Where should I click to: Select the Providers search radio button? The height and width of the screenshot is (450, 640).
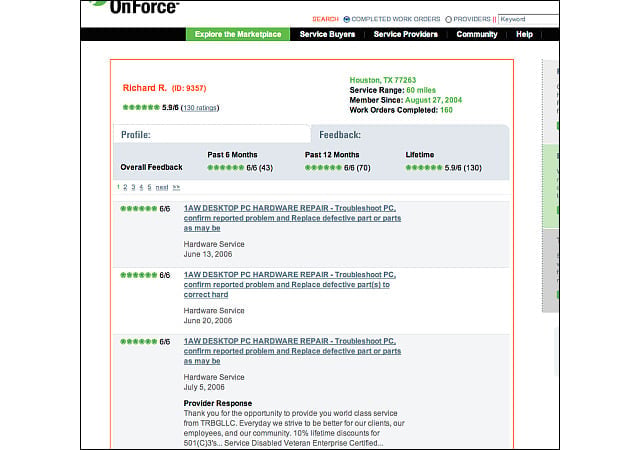pos(449,19)
